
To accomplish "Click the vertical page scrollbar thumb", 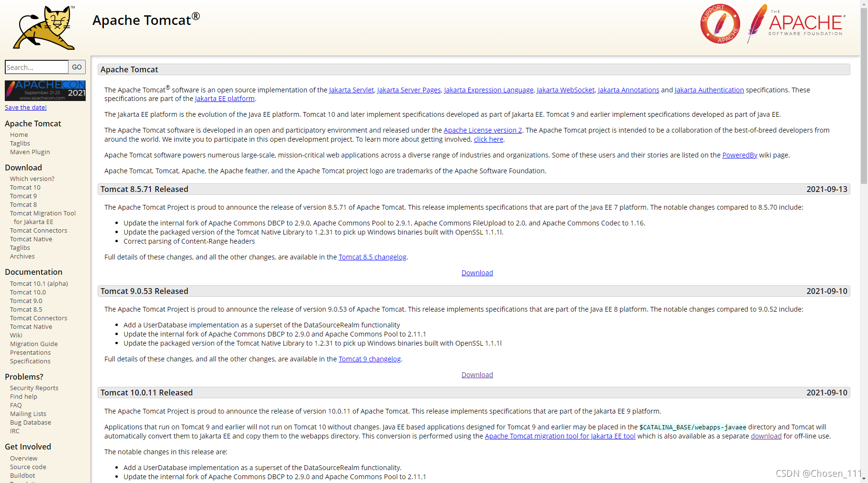I will click(864, 96).
